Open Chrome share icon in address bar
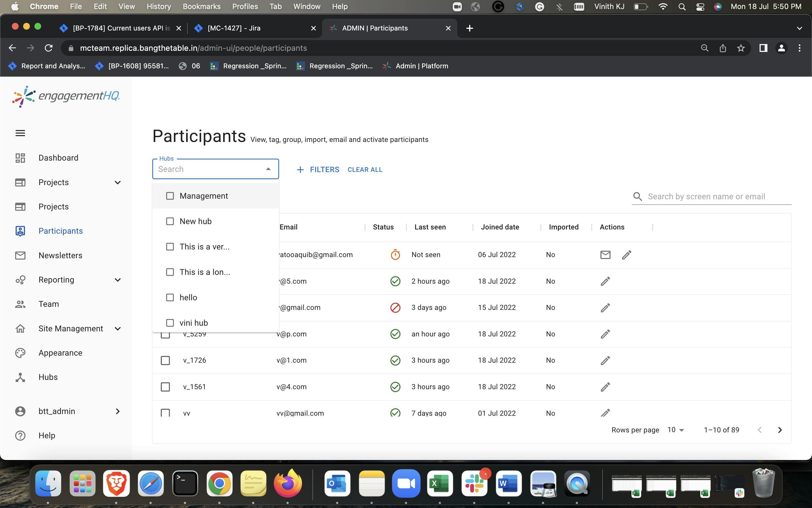This screenshot has width=812, height=508. coord(723,48)
